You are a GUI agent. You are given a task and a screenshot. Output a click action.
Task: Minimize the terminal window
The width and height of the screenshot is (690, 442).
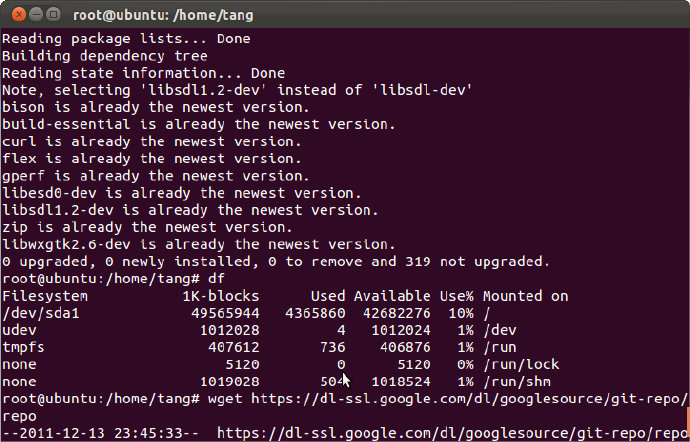pos(36,15)
